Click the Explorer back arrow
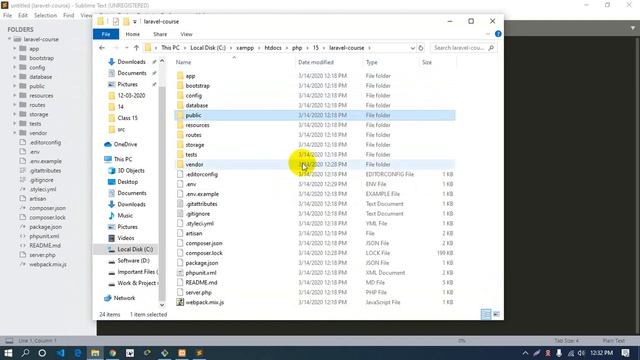Screen dimensions: 640x360 tap(102, 48)
